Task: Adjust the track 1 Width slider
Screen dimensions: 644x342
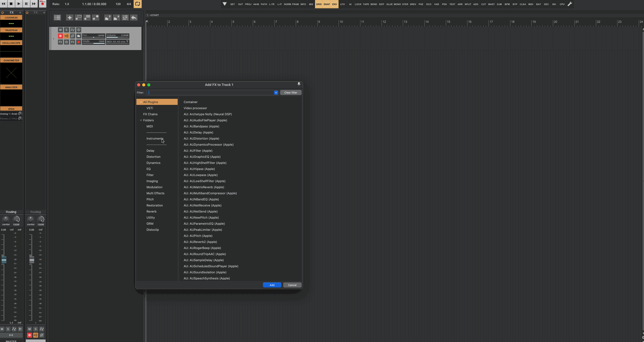Action: point(94,42)
